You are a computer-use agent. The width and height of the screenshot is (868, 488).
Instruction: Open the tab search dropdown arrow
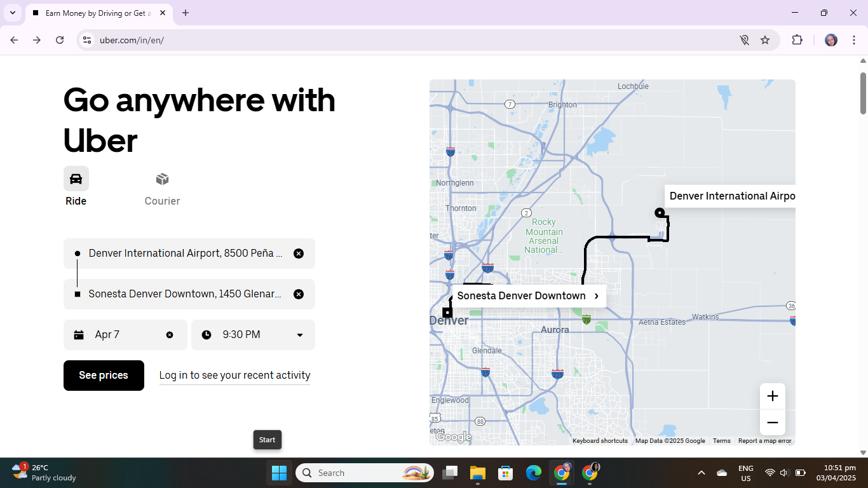(12, 13)
